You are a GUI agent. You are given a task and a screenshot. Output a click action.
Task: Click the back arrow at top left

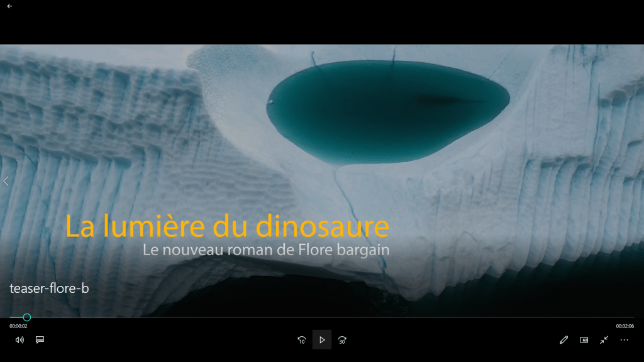[x=9, y=6]
